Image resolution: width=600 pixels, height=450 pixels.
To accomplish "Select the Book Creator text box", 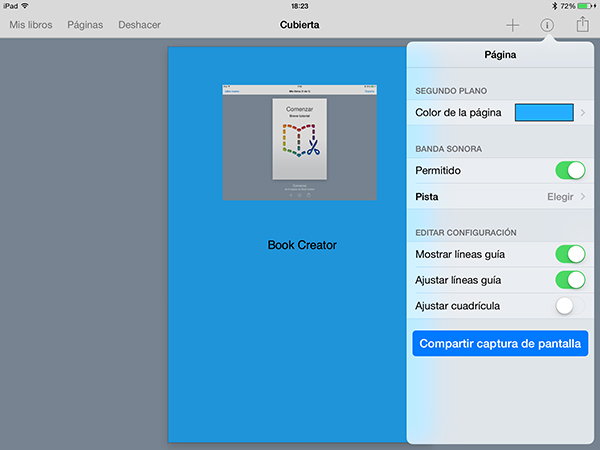I will coord(302,245).
